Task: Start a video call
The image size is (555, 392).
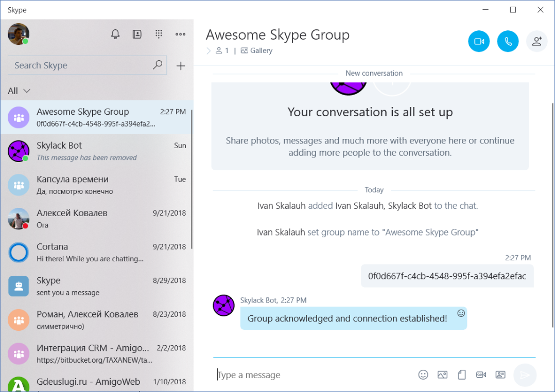Action: point(479,41)
